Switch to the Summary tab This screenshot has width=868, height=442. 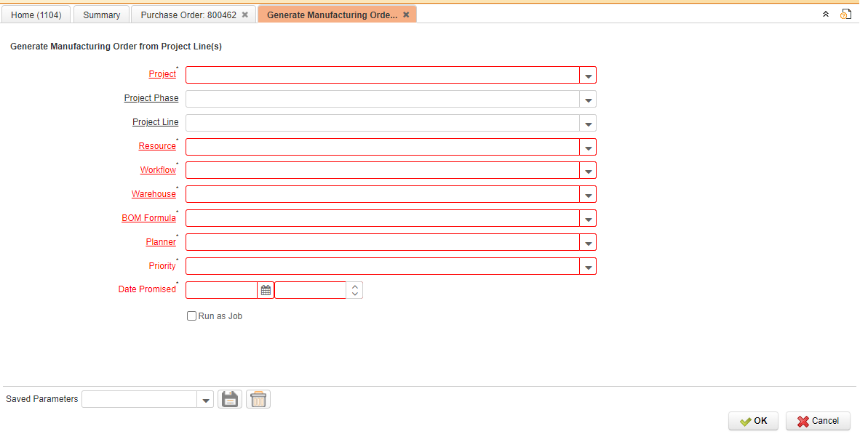tap(101, 15)
